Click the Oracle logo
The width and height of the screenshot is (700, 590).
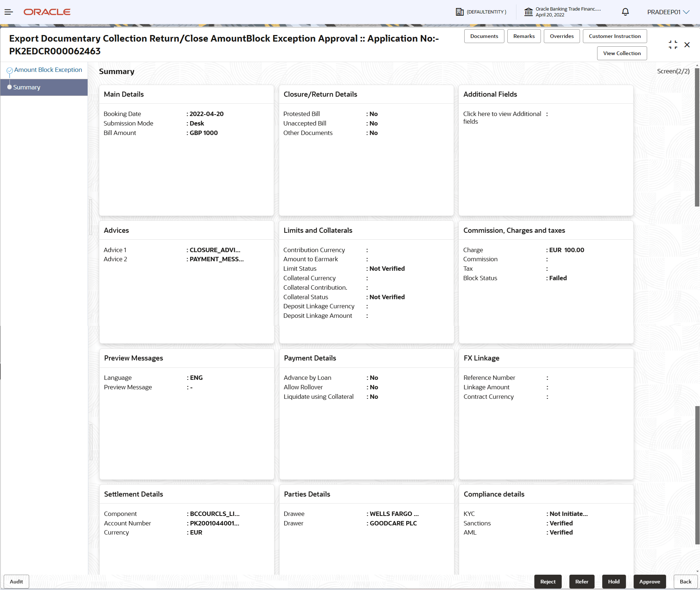pos(47,12)
